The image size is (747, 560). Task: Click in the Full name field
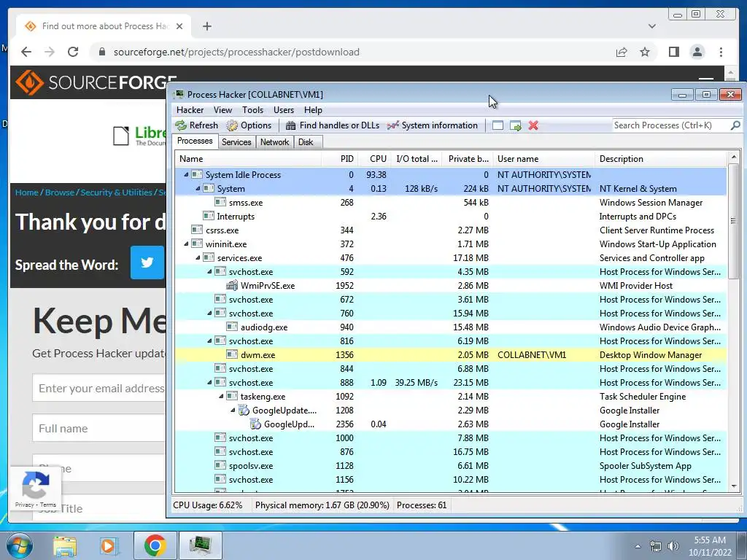coord(99,429)
